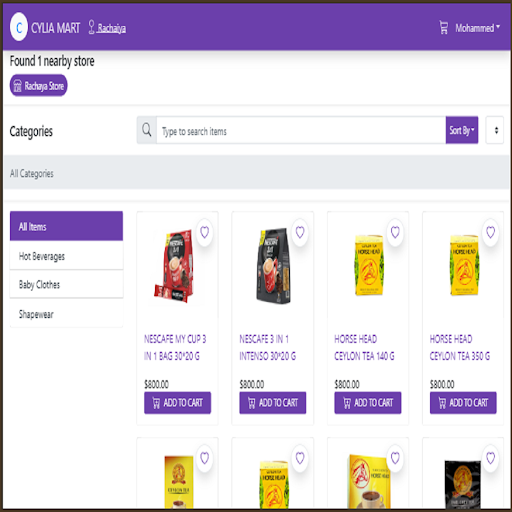This screenshot has width=512, height=512.
Task: Click the search magnifier icon
Action: [147, 130]
